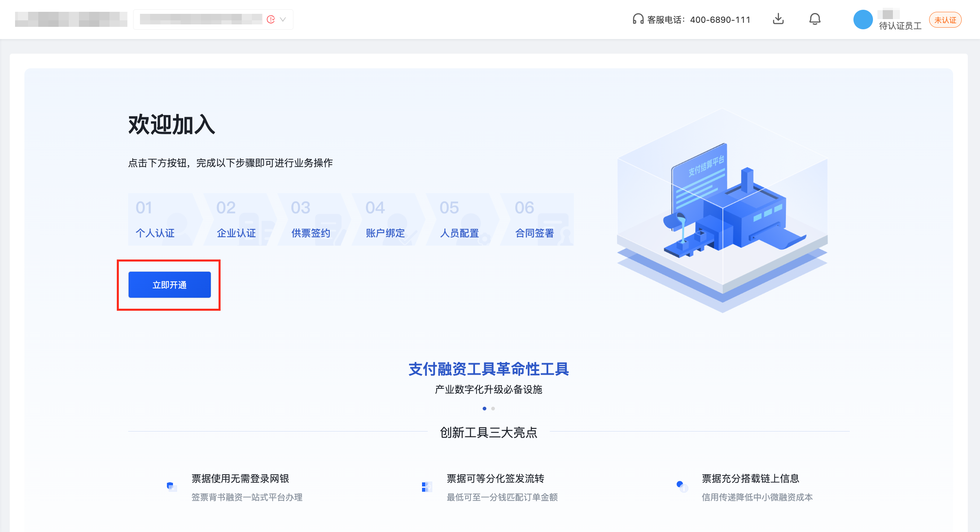Click the text 产业数字化升级必备设施

pos(488,389)
